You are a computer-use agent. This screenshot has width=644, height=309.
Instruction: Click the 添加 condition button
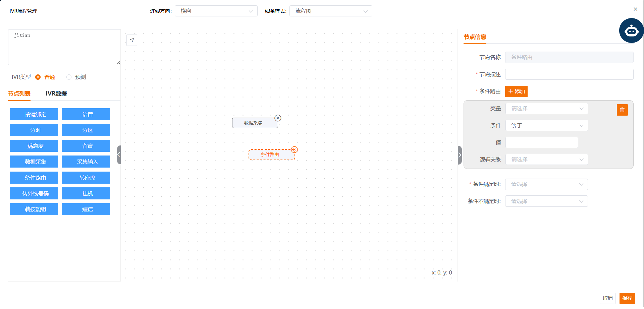(516, 91)
